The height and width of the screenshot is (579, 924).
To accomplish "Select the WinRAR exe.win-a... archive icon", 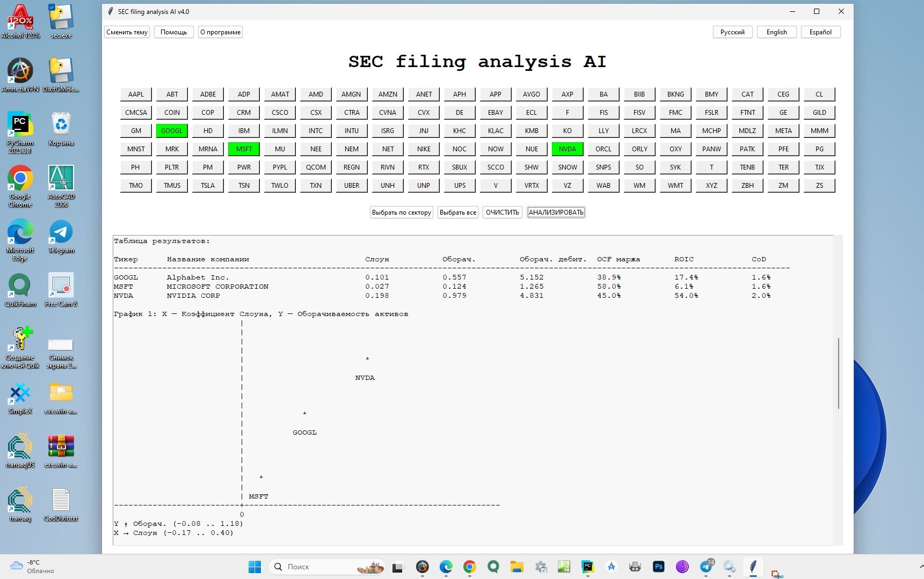I will 61,451.
